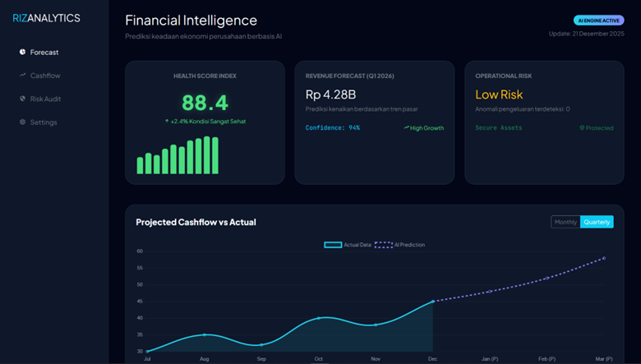Switch chart to Quarterly view

click(x=597, y=222)
